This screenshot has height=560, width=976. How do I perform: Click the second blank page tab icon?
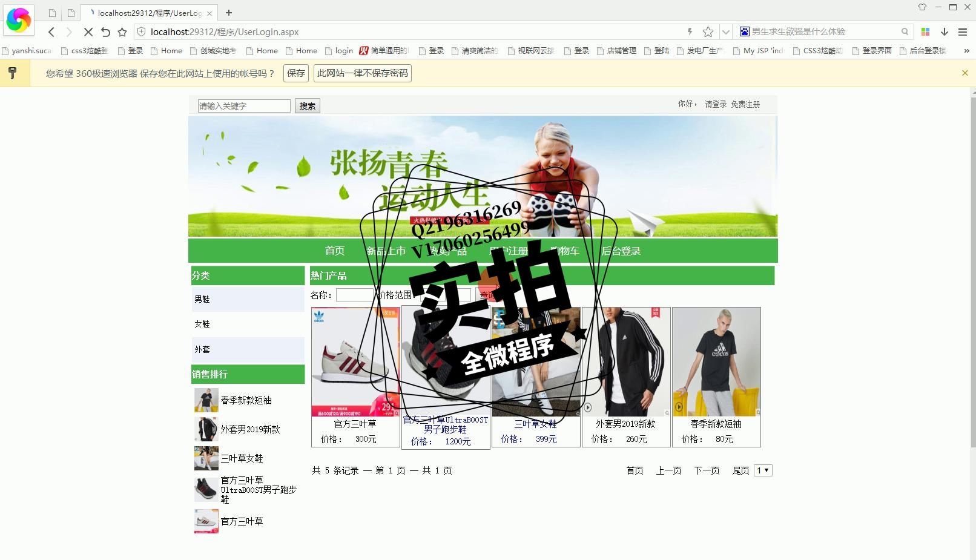click(71, 13)
